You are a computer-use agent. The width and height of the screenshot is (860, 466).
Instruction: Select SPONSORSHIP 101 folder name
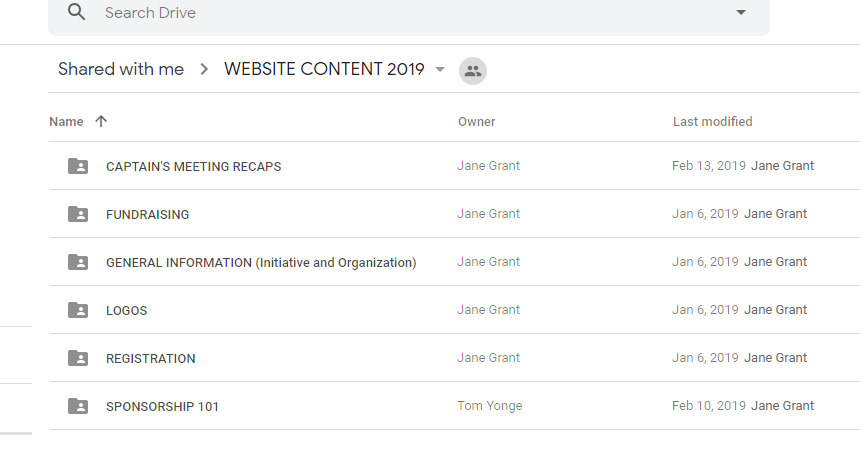(162, 406)
